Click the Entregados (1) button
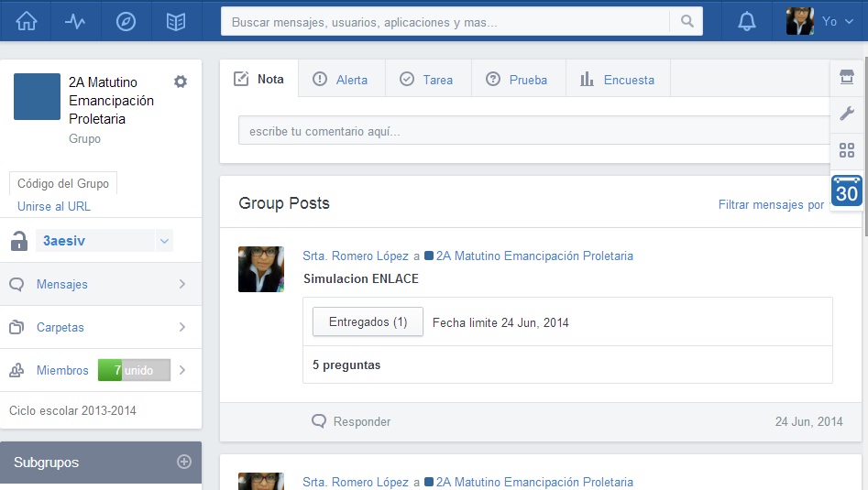Viewport: 868px width, 490px height. coord(368,322)
